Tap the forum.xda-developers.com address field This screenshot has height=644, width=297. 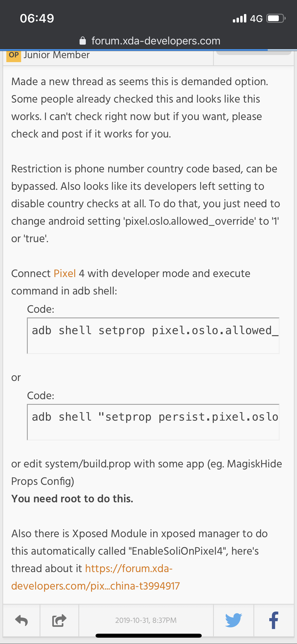click(156, 41)
